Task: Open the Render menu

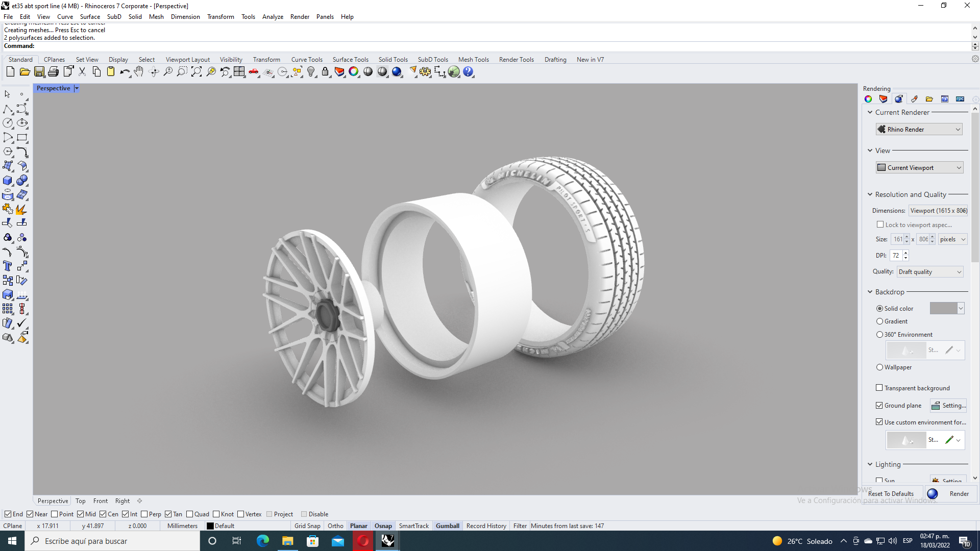Action: click(300, 16)
